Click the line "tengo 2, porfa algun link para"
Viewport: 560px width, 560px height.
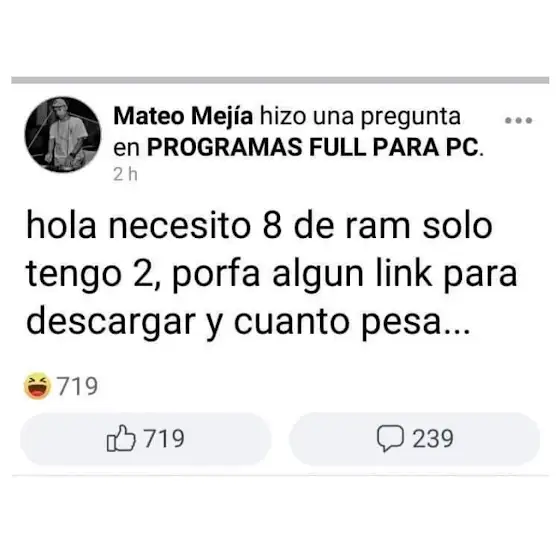pos(271,274)
